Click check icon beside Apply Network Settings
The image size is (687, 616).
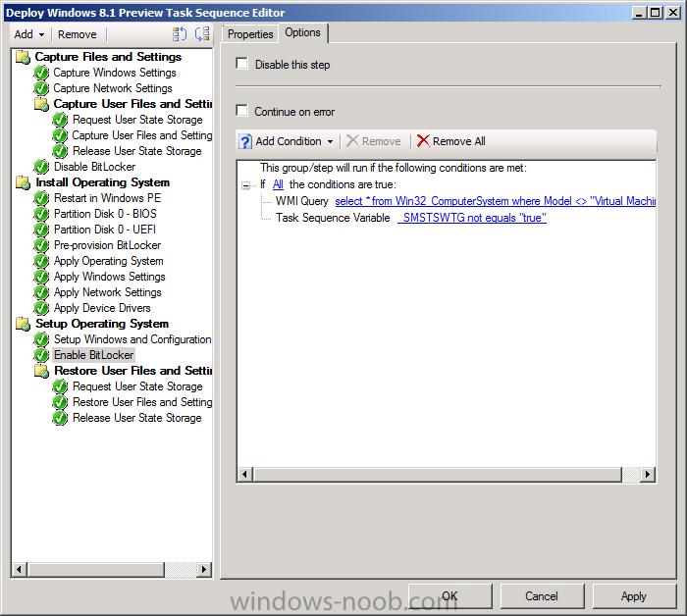tap(41, 292)
